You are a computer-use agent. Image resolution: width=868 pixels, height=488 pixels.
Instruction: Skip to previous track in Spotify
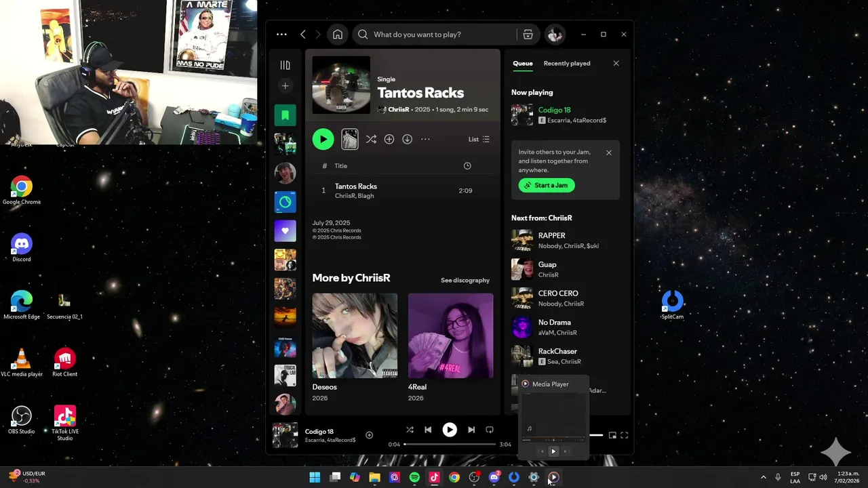(x=428, y=430)
